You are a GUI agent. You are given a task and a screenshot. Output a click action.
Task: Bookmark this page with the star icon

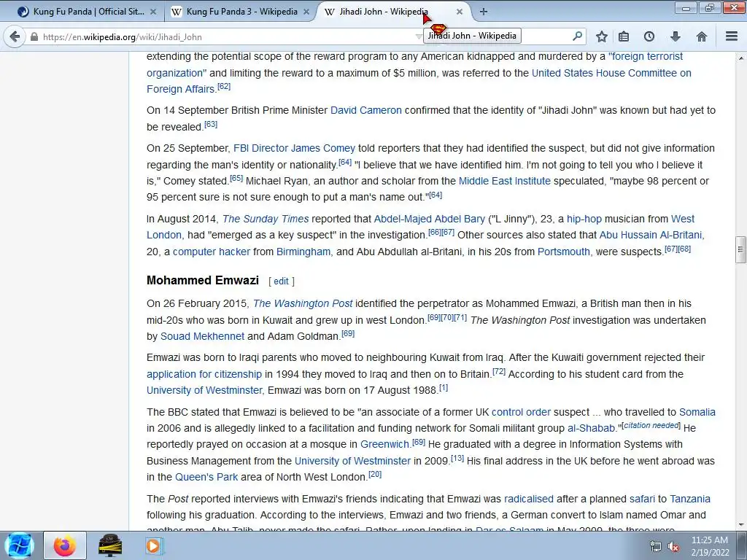(602, 36)
